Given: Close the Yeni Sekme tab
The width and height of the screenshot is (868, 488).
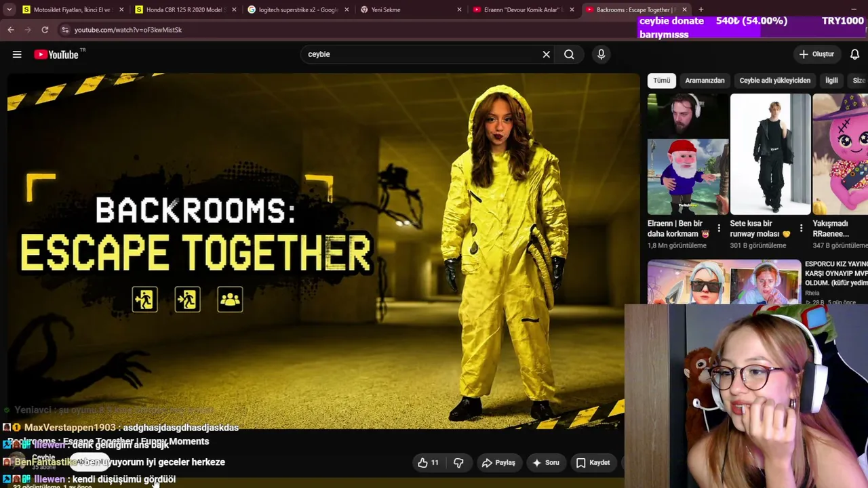Looking at the screenshot, I should (459, 9).
